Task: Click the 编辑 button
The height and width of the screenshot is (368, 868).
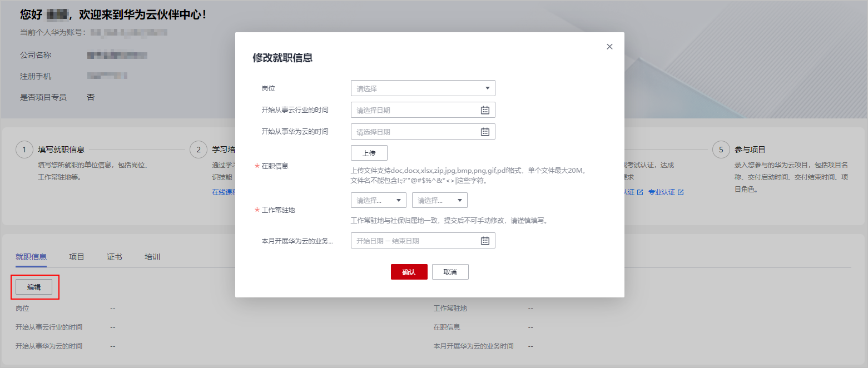Action: [34, 287]
